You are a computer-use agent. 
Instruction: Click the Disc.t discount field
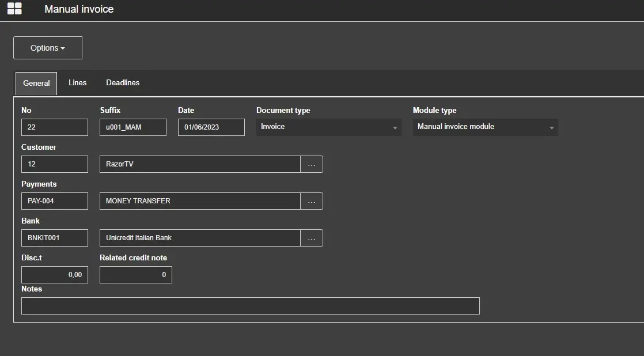click(55, 275)
